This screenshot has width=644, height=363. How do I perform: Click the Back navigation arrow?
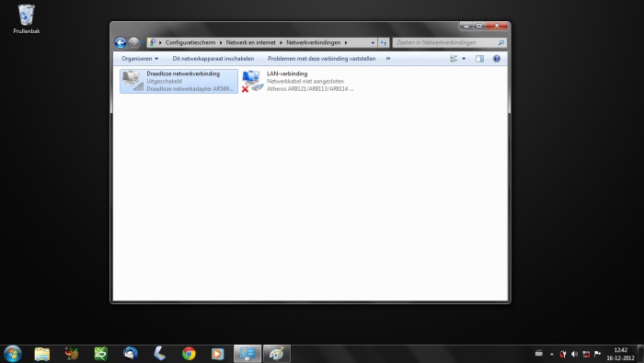121,42
